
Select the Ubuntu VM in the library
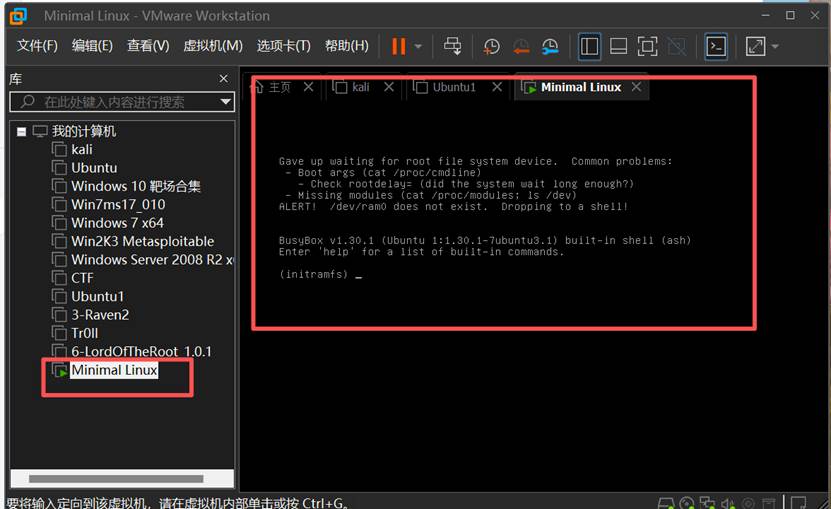click(x=94, y=168)
